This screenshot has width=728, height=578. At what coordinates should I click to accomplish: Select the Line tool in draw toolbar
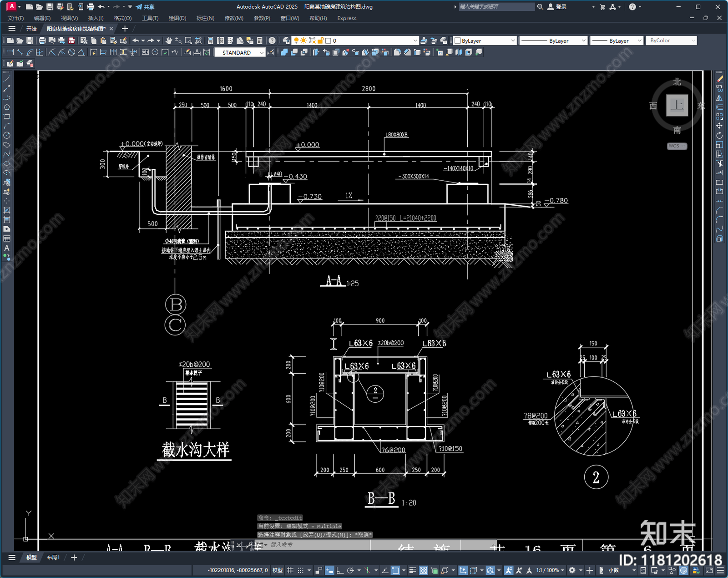[x=7, y=79]
